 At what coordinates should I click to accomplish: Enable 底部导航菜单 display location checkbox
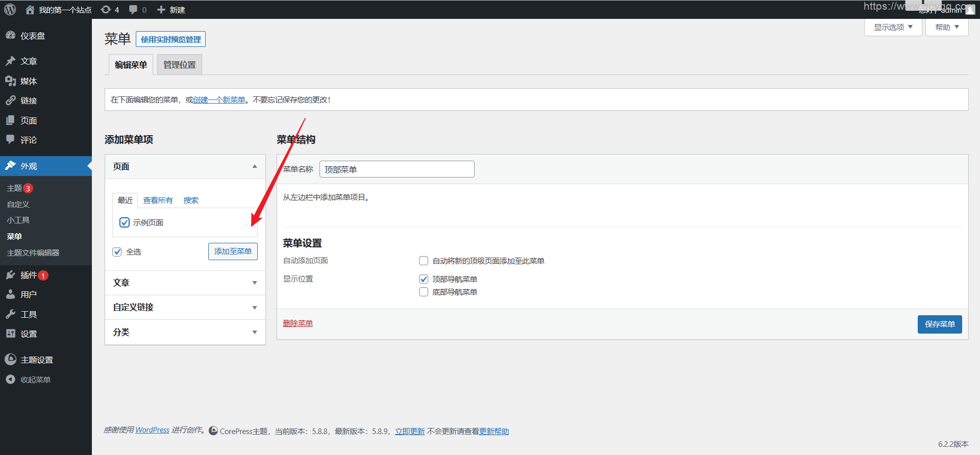424,292
